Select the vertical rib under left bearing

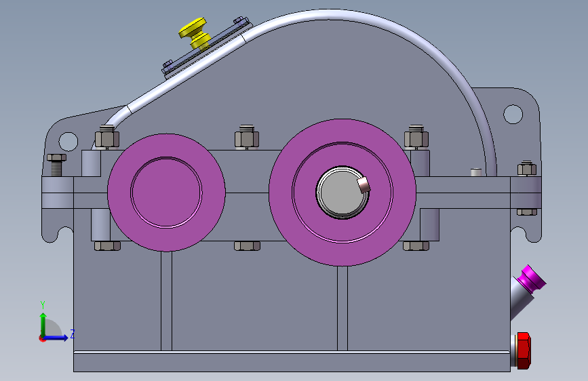coord(167,301)
